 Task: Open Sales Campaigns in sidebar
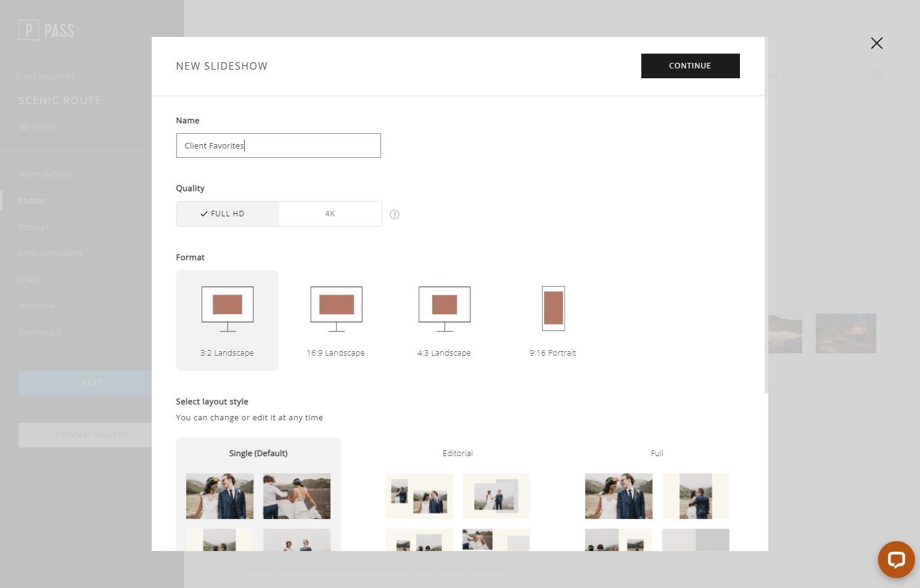[51, 253]
